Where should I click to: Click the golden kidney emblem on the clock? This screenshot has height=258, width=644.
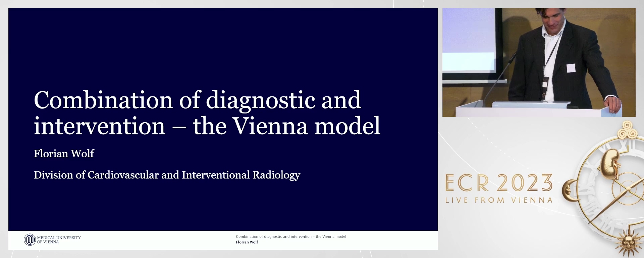click(610, 164)
